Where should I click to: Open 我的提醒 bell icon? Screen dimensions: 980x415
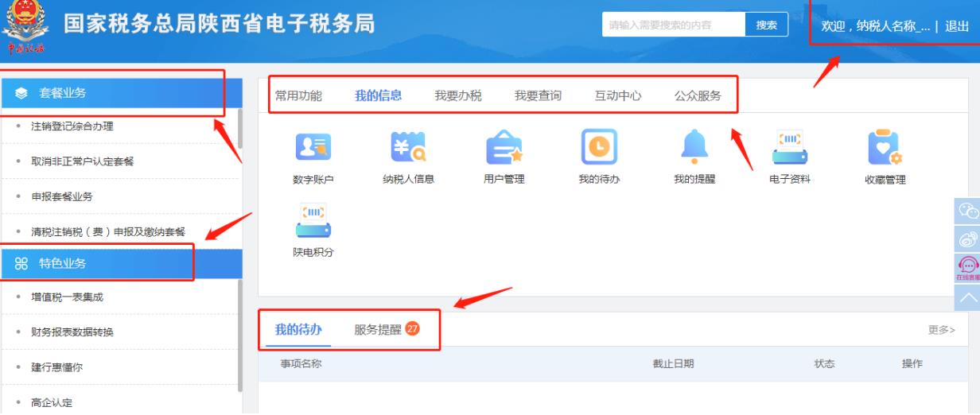point(694,147)
